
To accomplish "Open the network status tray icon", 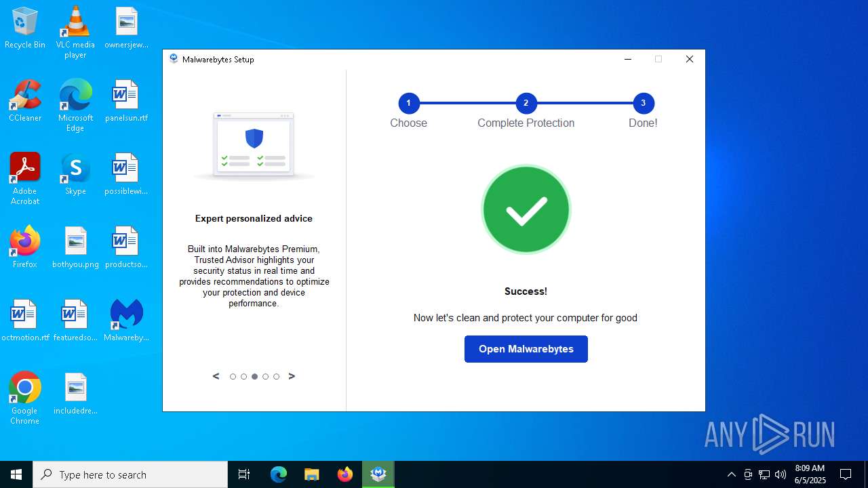I will [764, 474].
